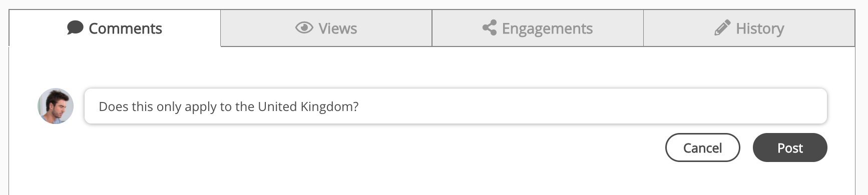Click the share icon on Engagements tab

[489, 27]
